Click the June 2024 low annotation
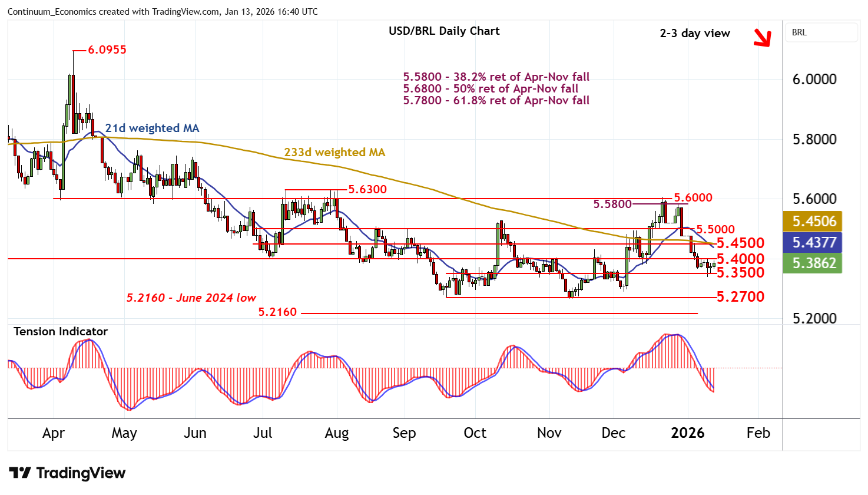 pos(191,298)
